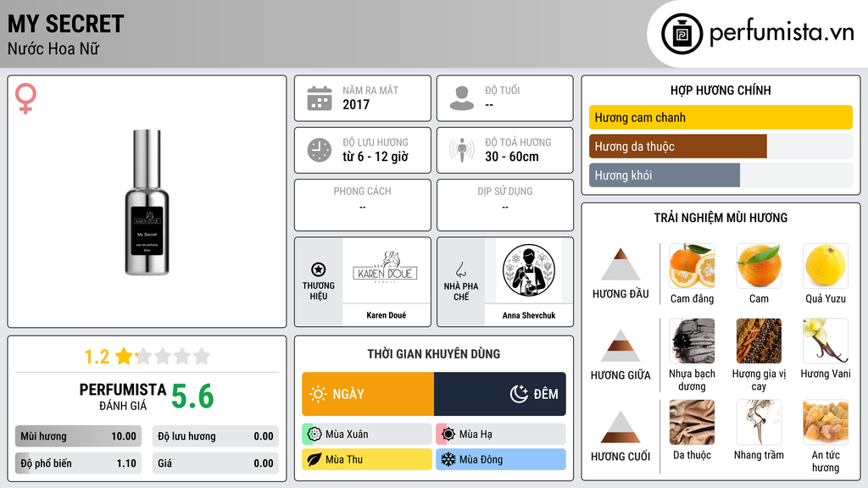Click the perfumista.vn site name
This screenshot has height=488, width=868.
[x=782, y=33]
